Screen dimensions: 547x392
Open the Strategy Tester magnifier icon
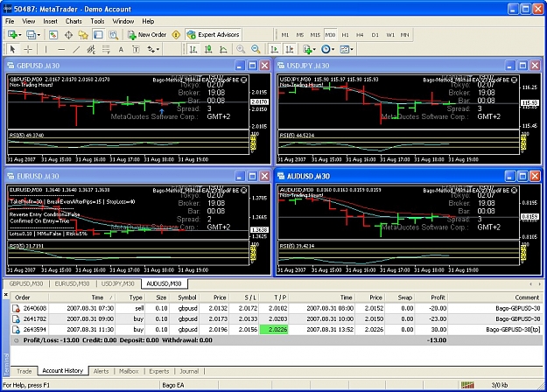click(x=114, y=35)
